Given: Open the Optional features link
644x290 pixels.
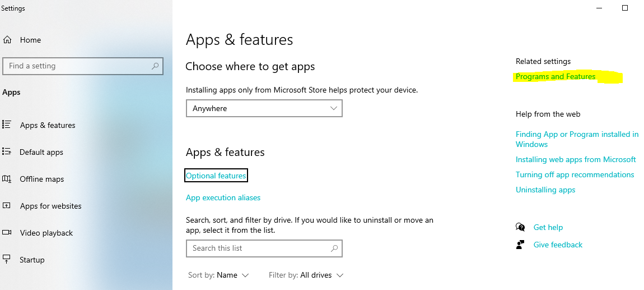Looking at the screenshot, I should 216,176.
